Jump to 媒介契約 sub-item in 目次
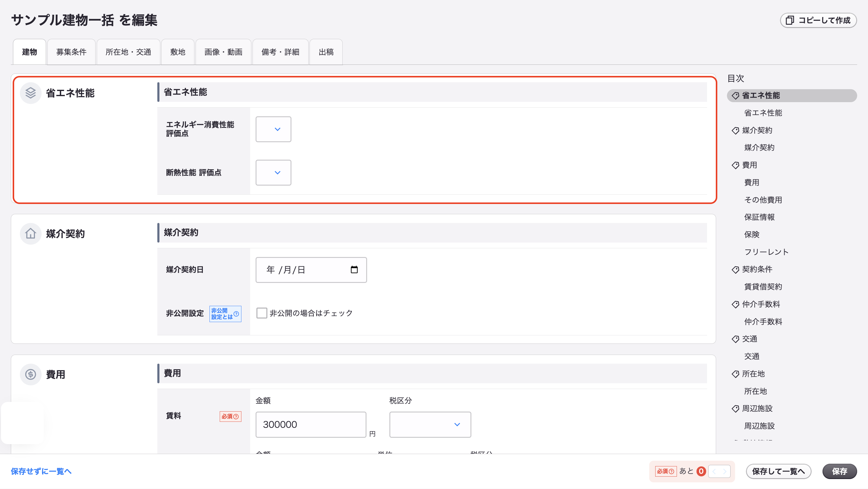 pos(759,148)
